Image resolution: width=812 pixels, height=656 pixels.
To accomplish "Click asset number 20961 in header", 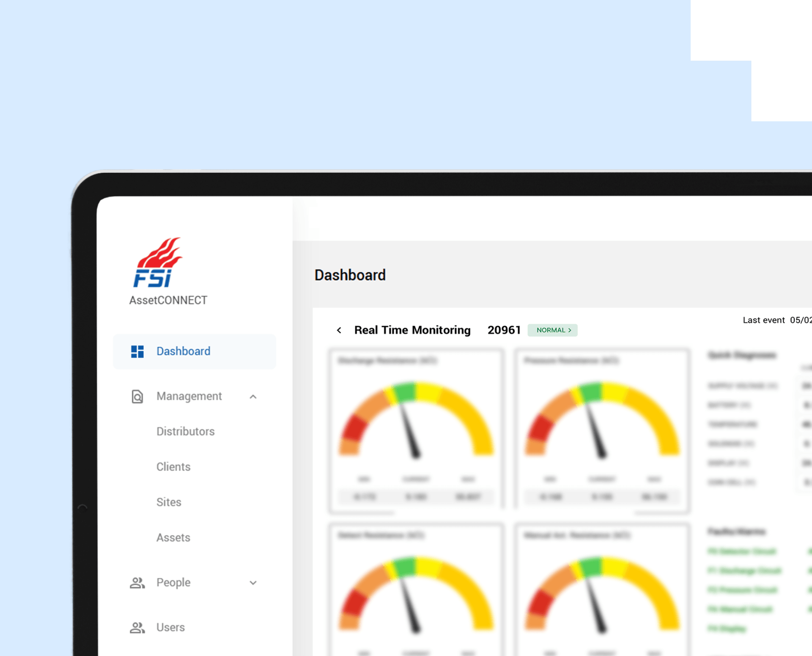I will (504, 330).
